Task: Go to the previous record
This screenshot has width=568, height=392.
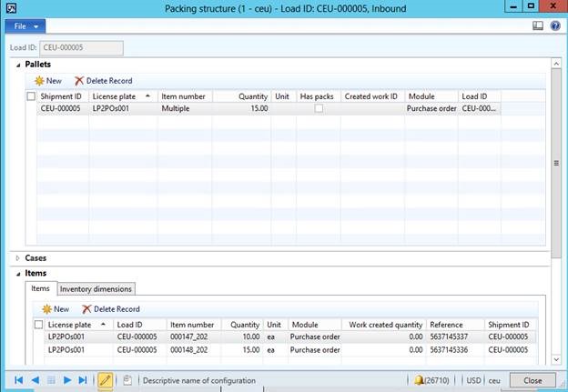Action: (x=35, y=380)
